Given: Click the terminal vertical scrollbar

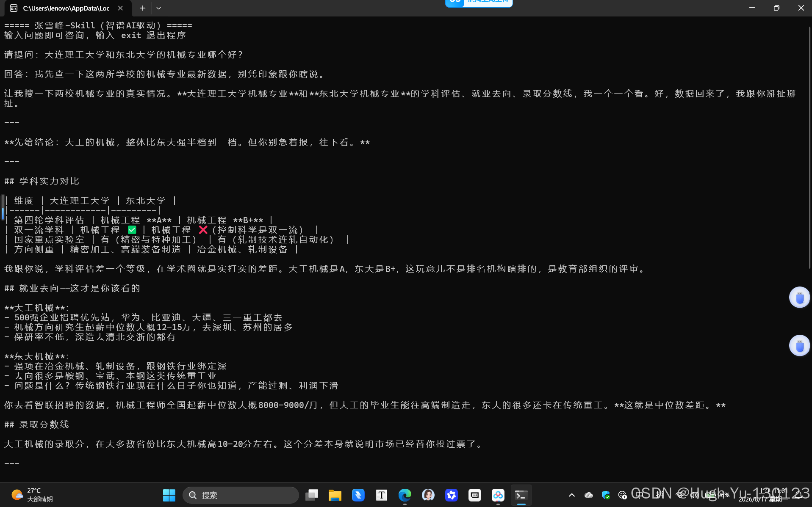Looking at the screenshot, I should click(809, 148).
